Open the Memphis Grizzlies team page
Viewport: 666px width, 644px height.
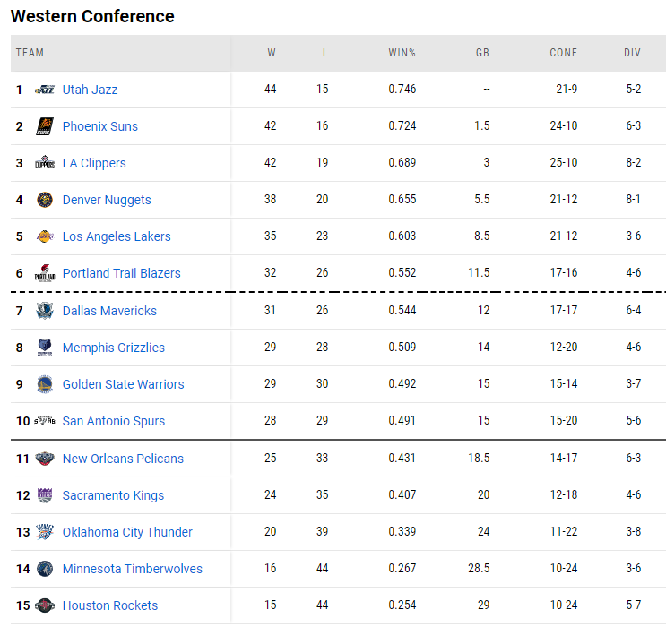[114, 348]
